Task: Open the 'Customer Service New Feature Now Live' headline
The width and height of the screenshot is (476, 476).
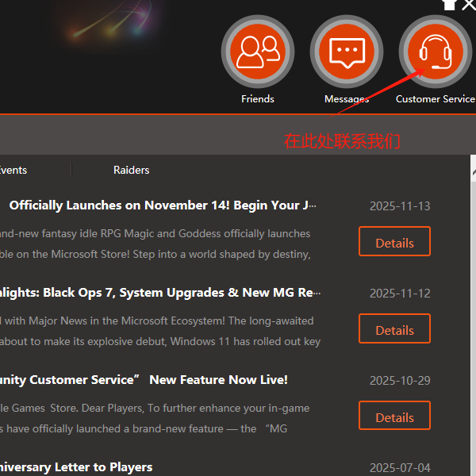Action: (x=144, y=380)
